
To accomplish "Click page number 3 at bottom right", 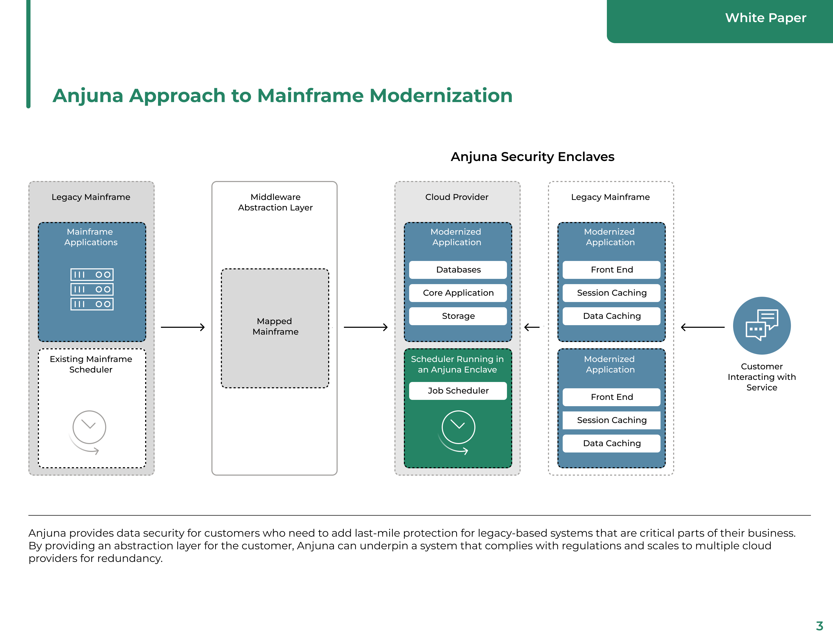I will click(x=819, y=626).
